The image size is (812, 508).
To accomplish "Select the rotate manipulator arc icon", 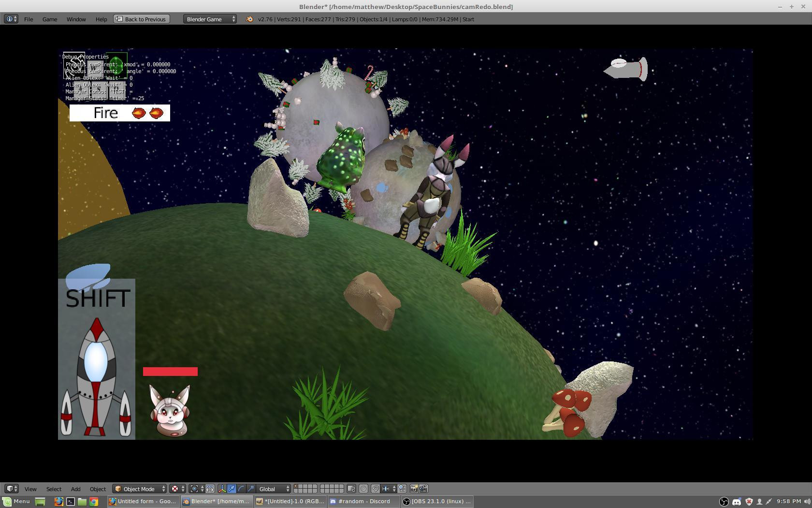I will click(x=241, y=489).
